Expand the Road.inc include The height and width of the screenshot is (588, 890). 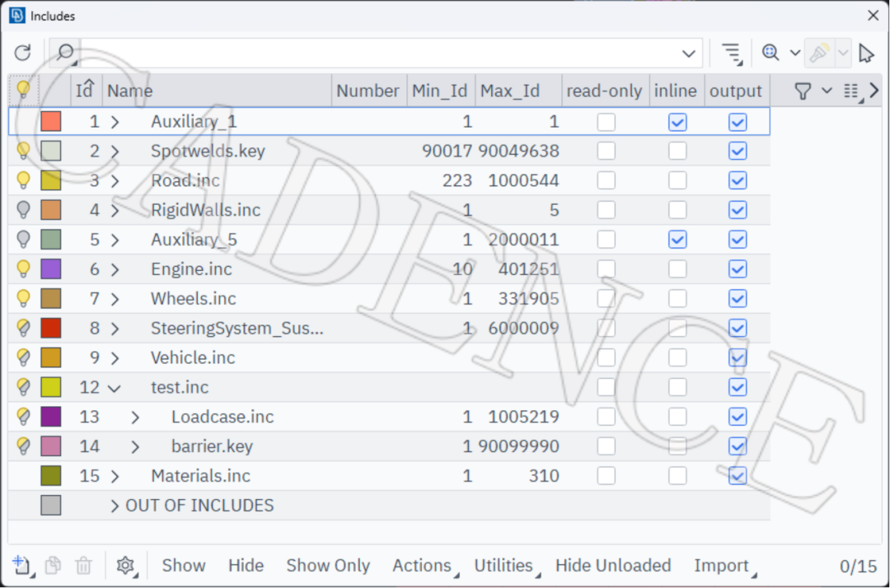115,181
